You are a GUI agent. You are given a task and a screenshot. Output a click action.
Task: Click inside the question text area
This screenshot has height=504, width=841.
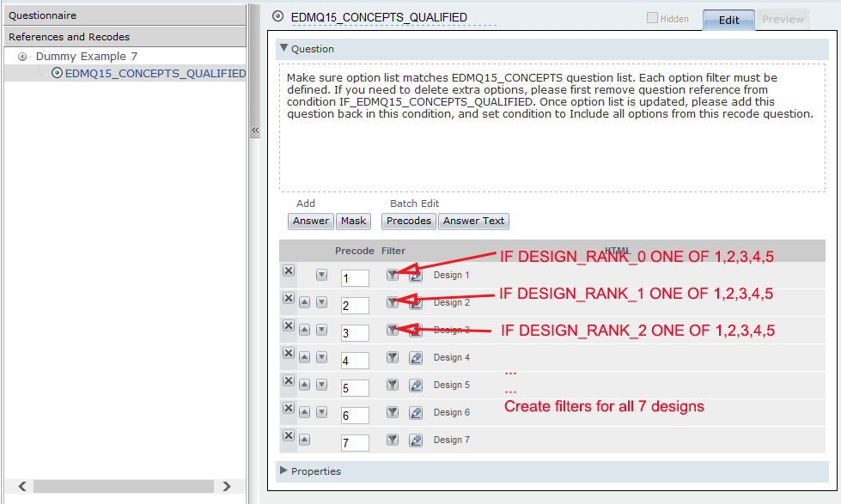(x=552, y=128)
